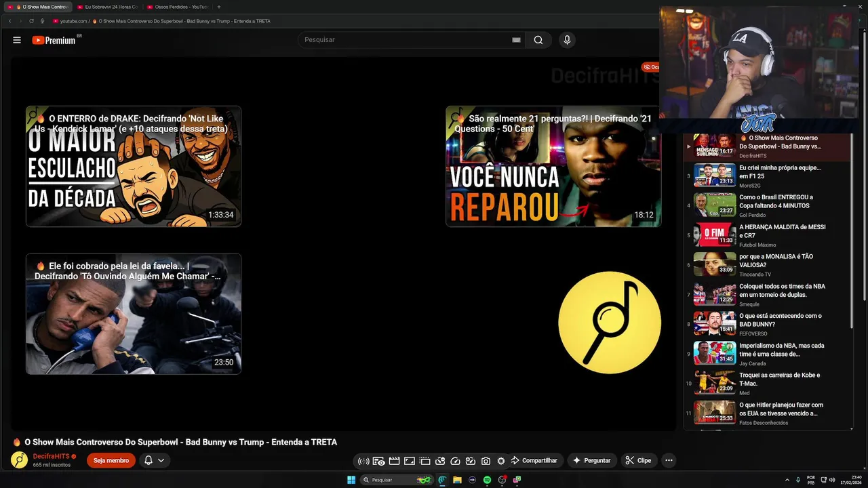
Task: Select 'O que está acontecendo com o BAD BUNNY?'
Action: 780,320
